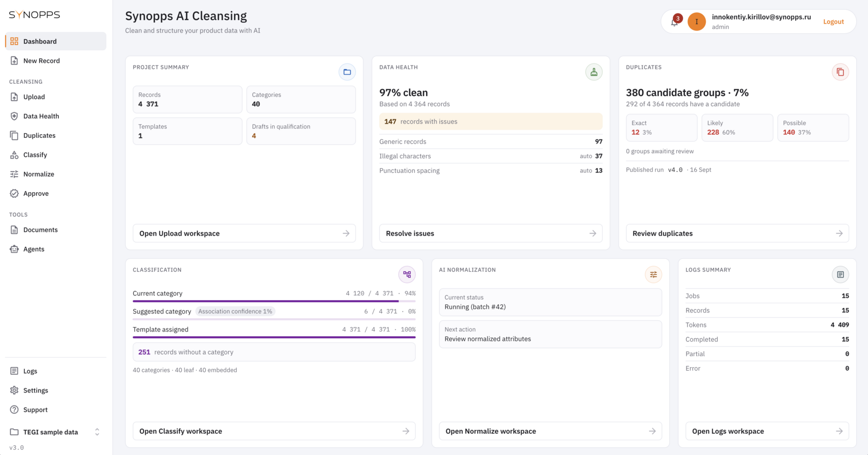
Task: Open Documents under Tools
Action: (56, 230)
